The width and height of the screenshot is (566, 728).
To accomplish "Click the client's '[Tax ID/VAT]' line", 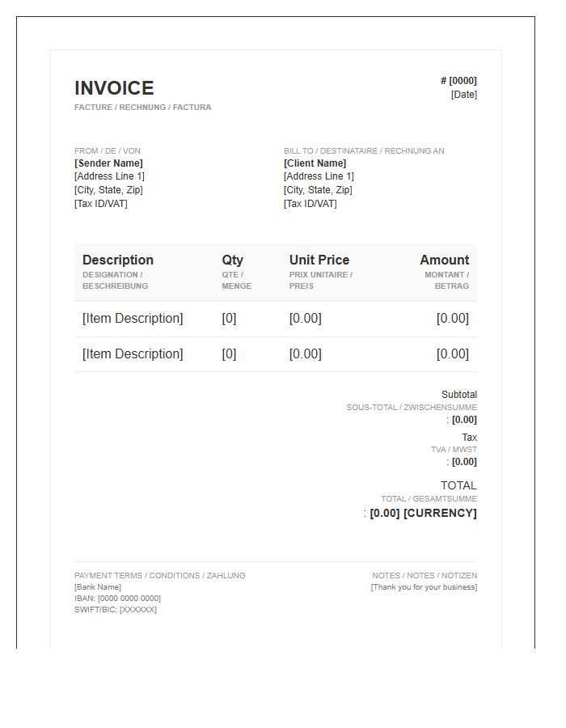I will tap(310, 204).
